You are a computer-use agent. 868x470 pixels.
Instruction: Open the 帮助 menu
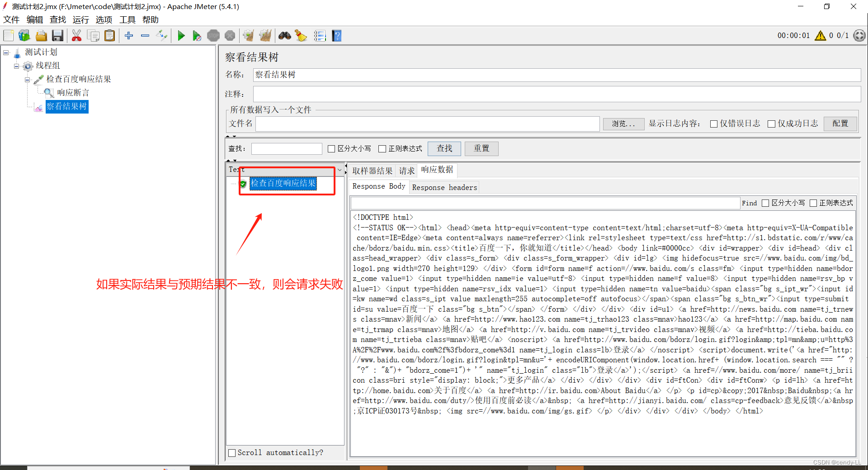(x=151, y=19)
